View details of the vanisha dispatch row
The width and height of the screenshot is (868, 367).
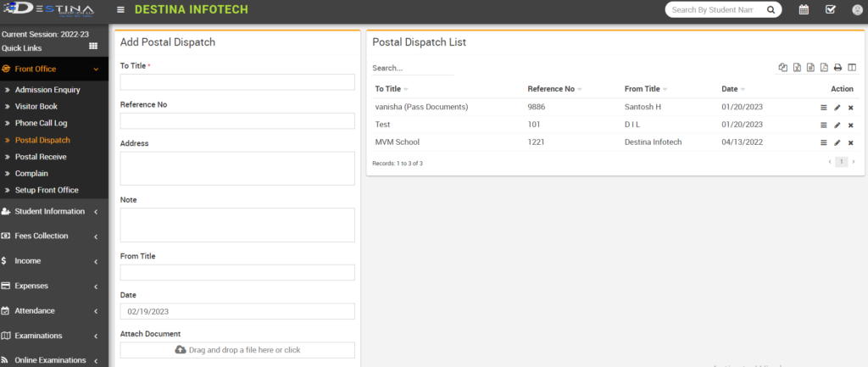pyautogui.click(x=823, y=108)
